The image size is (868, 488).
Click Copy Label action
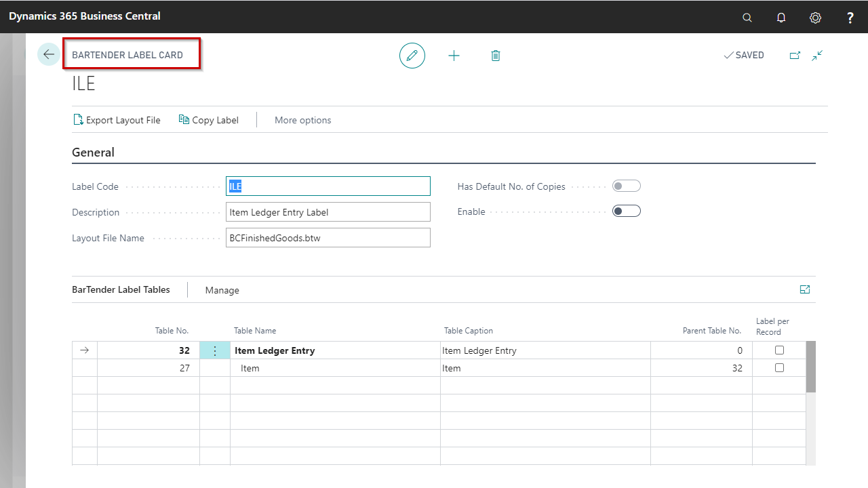(x=209, y=120)
